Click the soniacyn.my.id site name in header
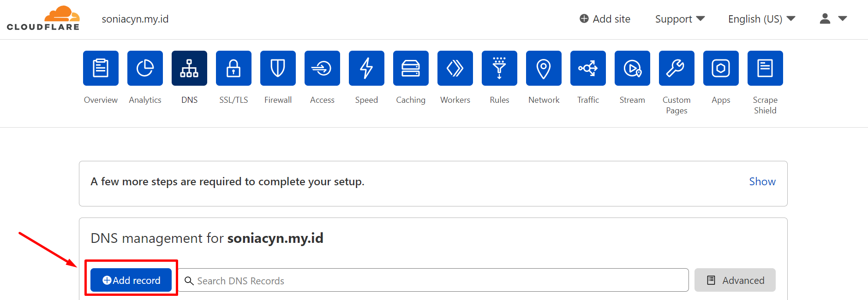The image size is (868, 300). 135,19
